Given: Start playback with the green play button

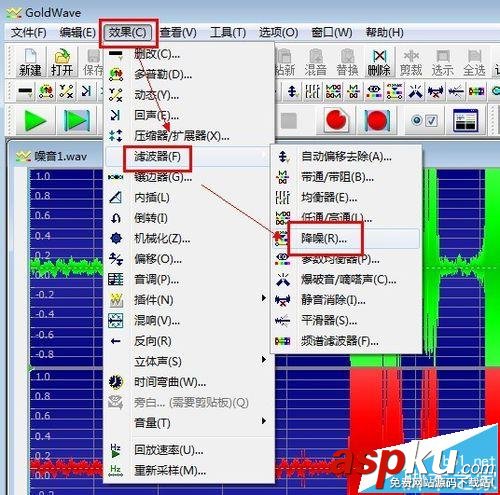Looking at the screenshot, I should pyautogui.click(x=35, y=120).
